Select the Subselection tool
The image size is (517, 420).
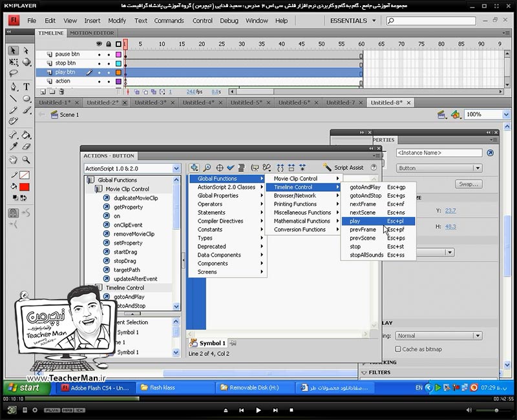point(26,50)
